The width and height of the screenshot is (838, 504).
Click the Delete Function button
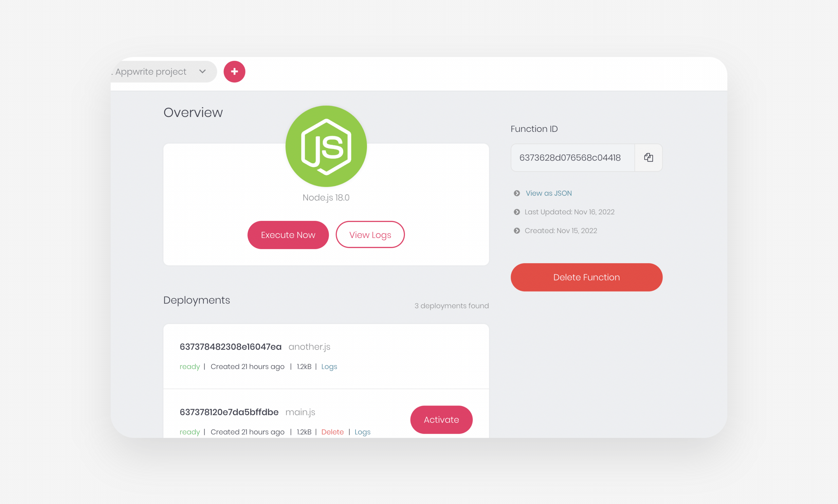pyautogui.click(x=587, y=277)
